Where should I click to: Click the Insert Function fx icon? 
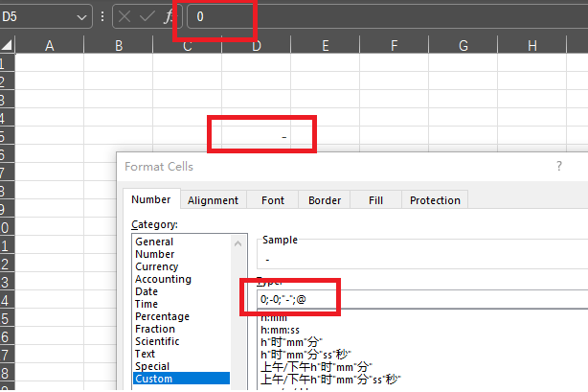pyautogui.click(x=169, y=16)
